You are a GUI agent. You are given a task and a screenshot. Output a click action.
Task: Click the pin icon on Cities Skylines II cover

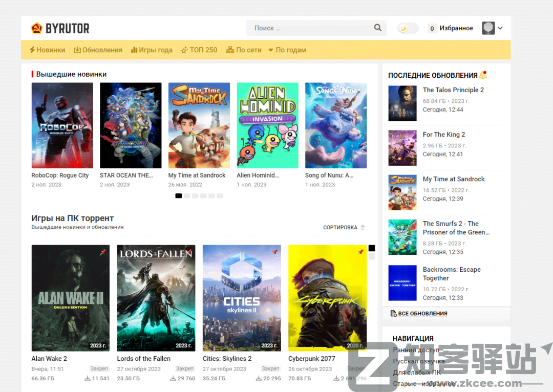click(x=274, y=252)
